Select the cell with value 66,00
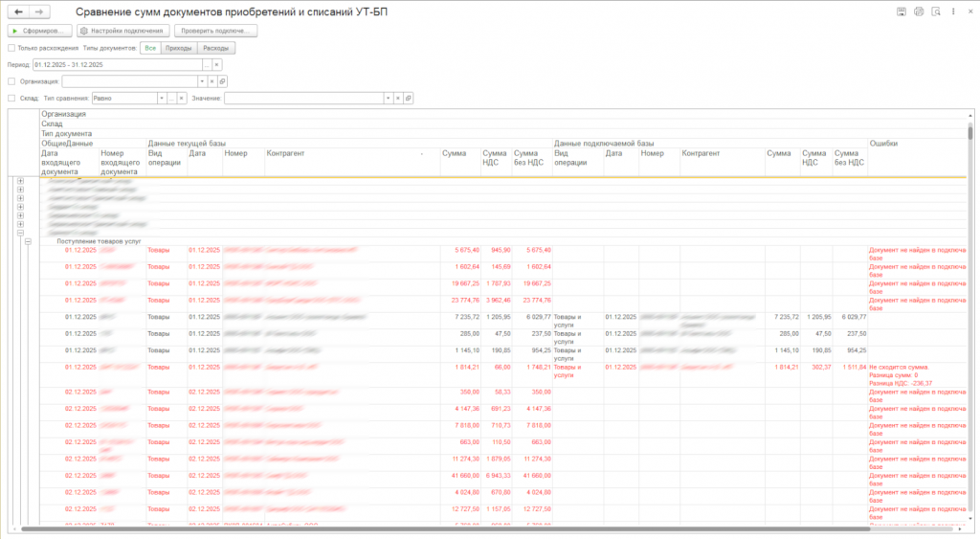Screen dimensions: 980x539 click(496, 374)
